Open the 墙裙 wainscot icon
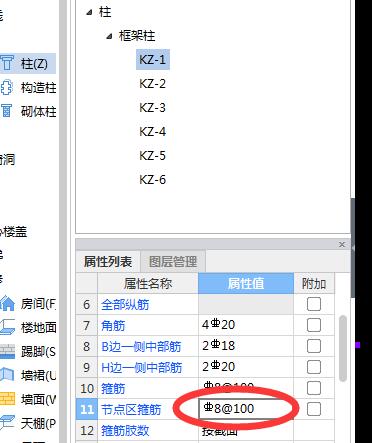Image resolution: width=372 pixels, height=443 pixels. tap(7, 375)
